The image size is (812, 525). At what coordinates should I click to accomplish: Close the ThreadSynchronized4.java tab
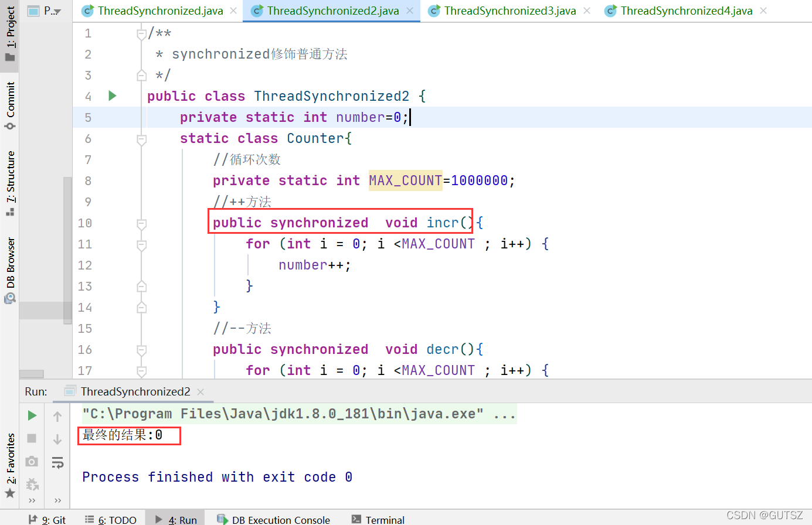point(763,11)
